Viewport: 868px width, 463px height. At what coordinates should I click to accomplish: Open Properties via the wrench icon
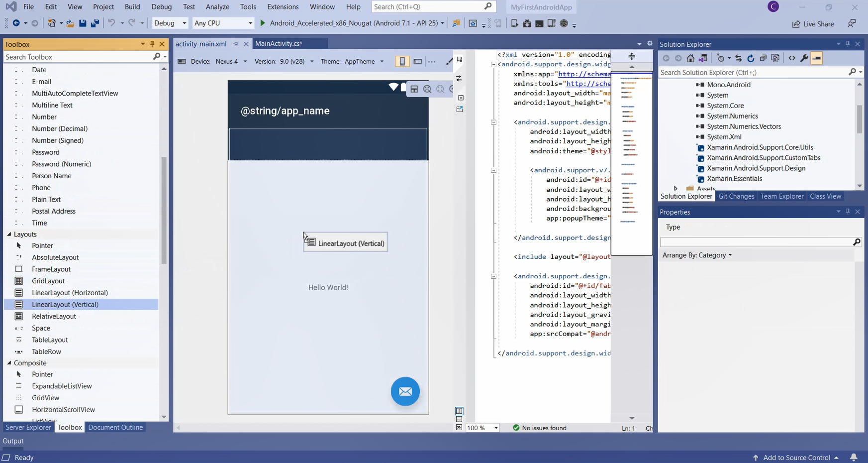pos(804,58)
